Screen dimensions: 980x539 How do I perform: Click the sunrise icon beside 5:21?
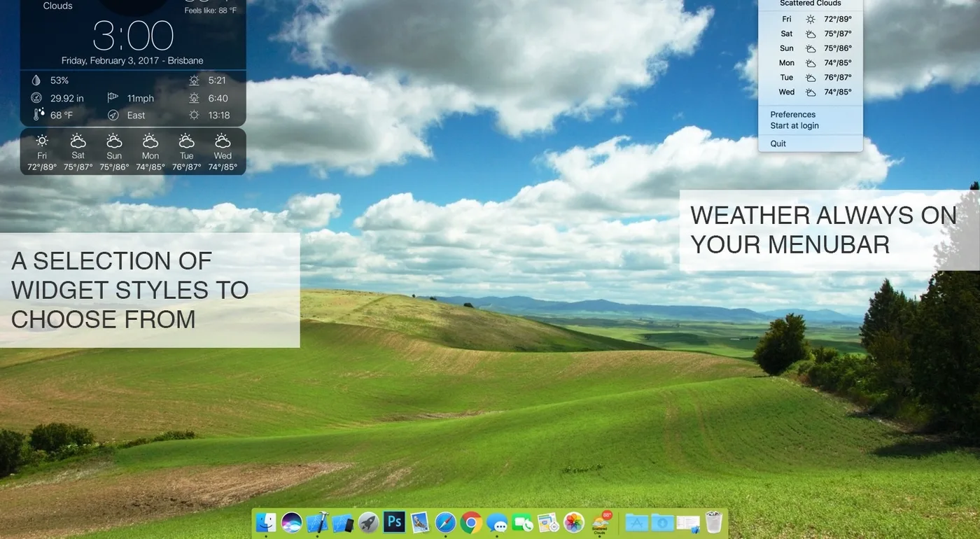194,80
